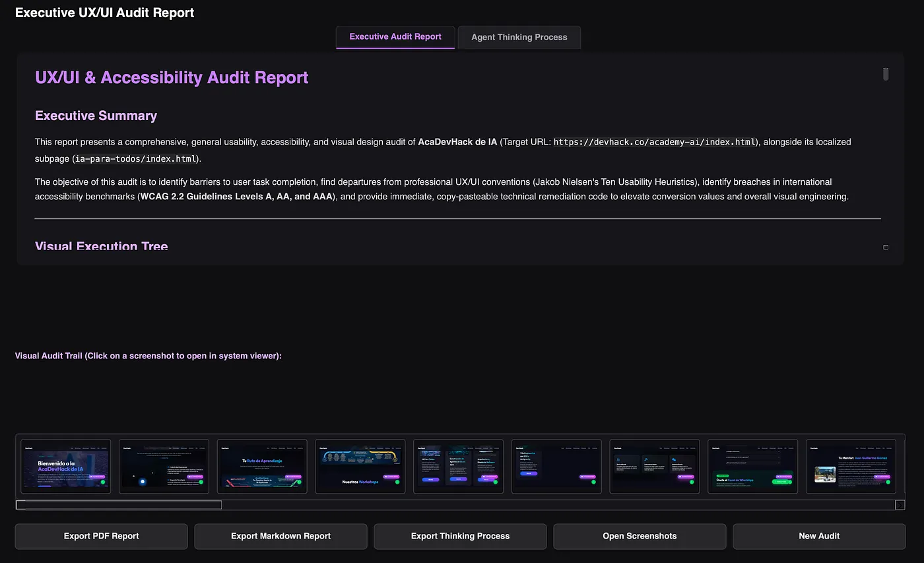This screenshot has width=924, height=563.
Task: Select the Executive Audit Report tab
Action: (x=395, y=37)
